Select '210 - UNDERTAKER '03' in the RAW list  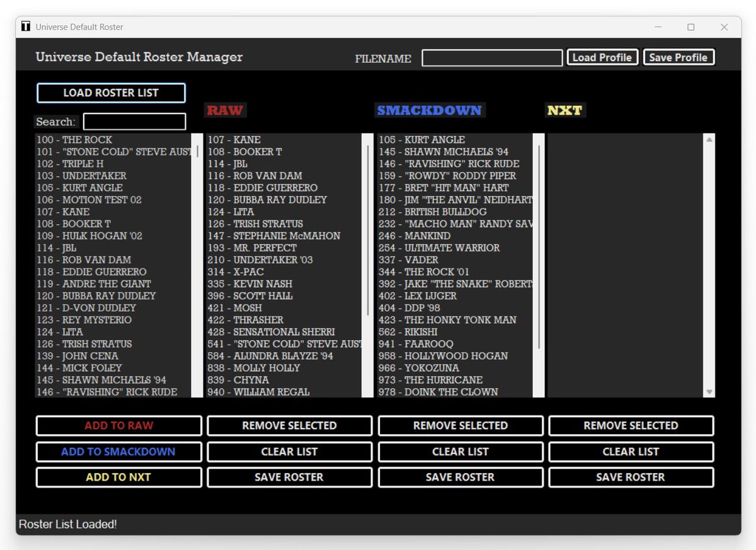[x=284, y=260]
